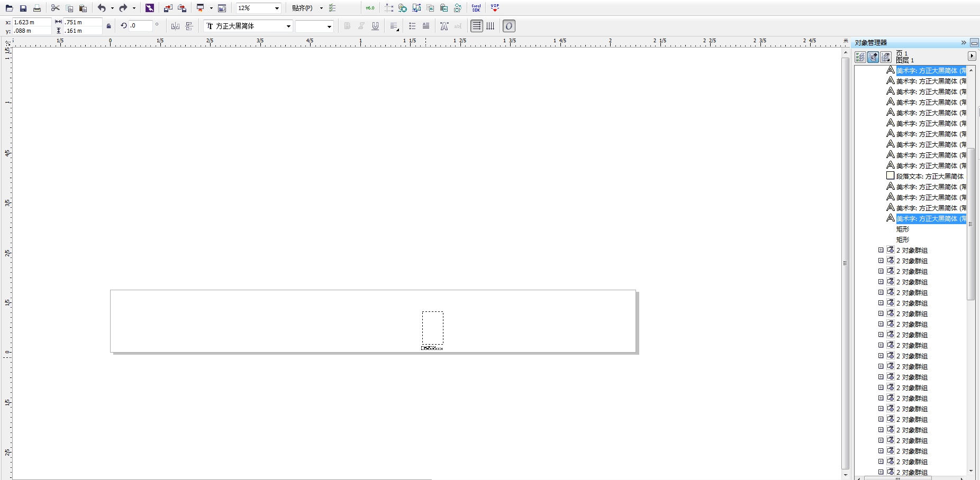Click the Cut scissors icon
The height and width of the screenshot is (480, 980).
click(55, 8)
